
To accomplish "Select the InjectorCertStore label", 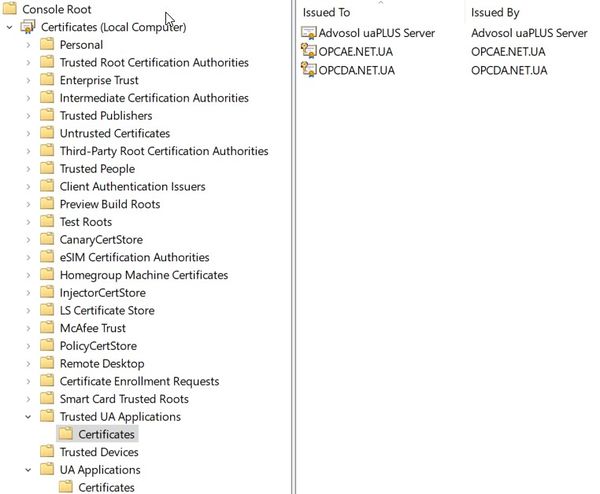I will [x=103, y=293].
